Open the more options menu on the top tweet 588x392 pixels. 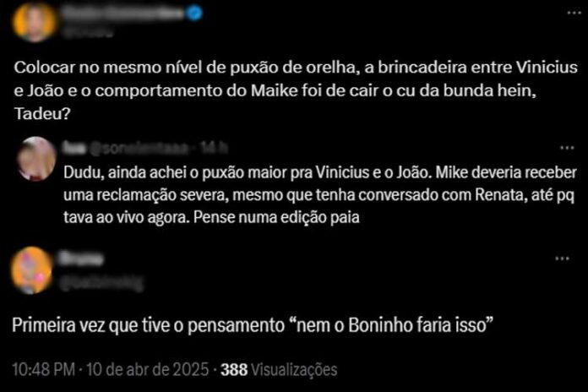pyautogui.click(x=574, y=13)
